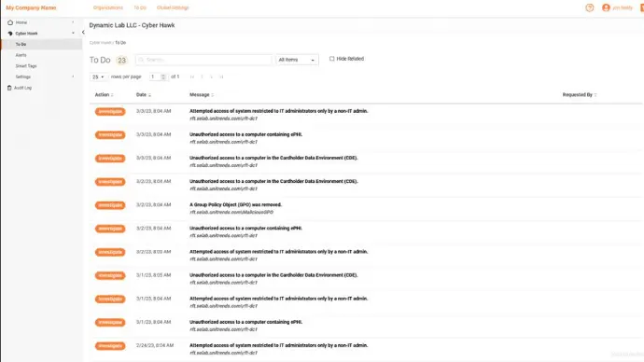Click Investigate for 3/2/23 Cardholder Data Environment row

pyautogui.click(x=110, y=182)
